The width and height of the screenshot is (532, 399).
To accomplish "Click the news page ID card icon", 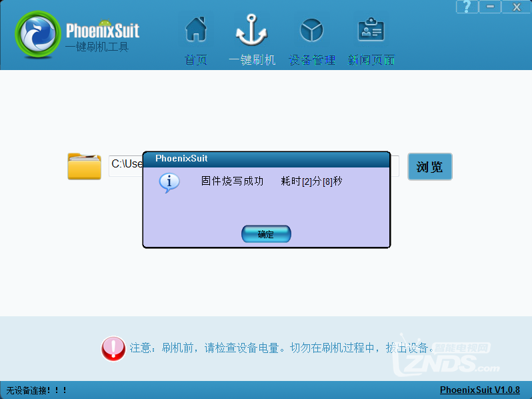I will pyautogui.click(x=371, y=30).
